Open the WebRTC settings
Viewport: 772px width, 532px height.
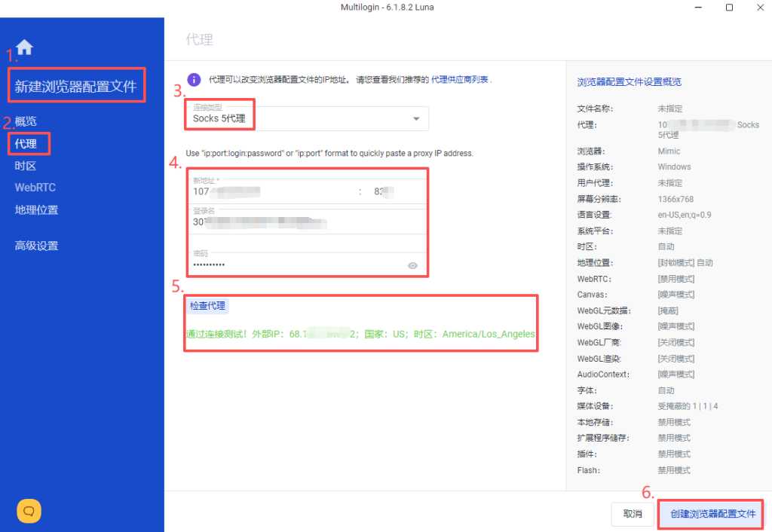point(35,188)
